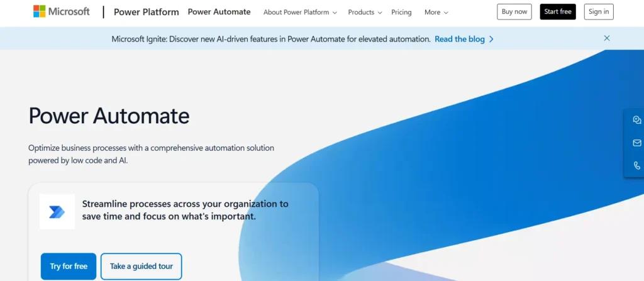Viewport: 644px width, 281px height.
Task: Click the email envelope icon in side panel
Action: tap(636, 143)
